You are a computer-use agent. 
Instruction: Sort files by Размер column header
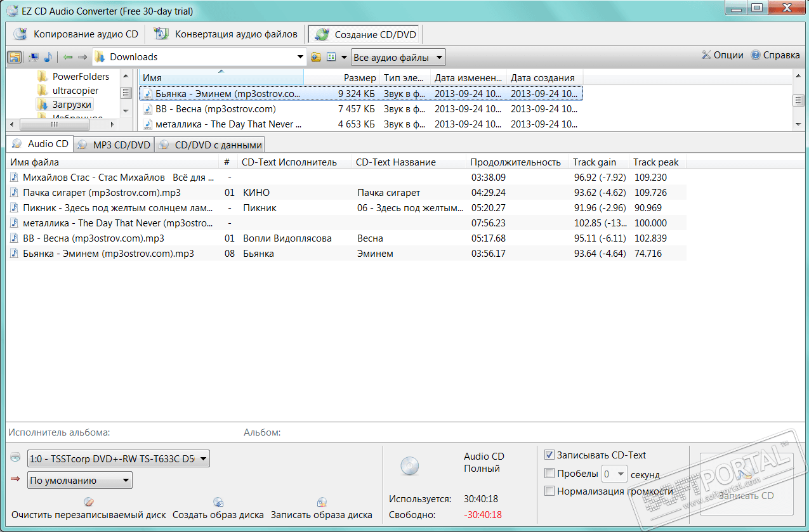pyautogui.click(x=341, y=78)
